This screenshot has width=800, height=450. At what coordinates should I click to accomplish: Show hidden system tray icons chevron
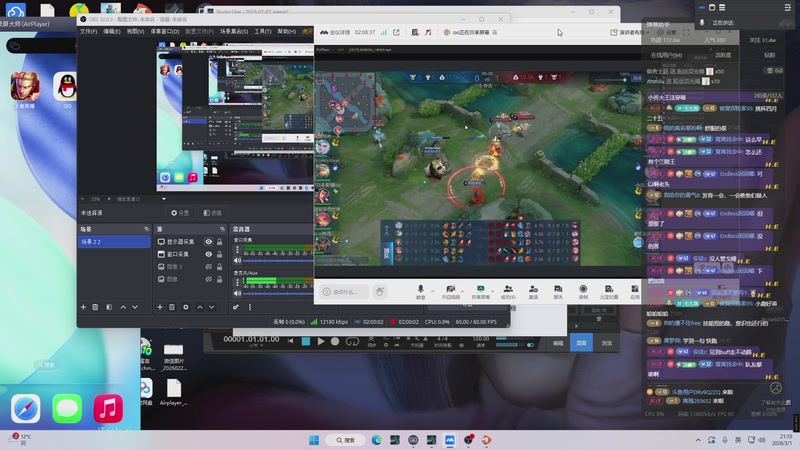(x=698, y=440)
